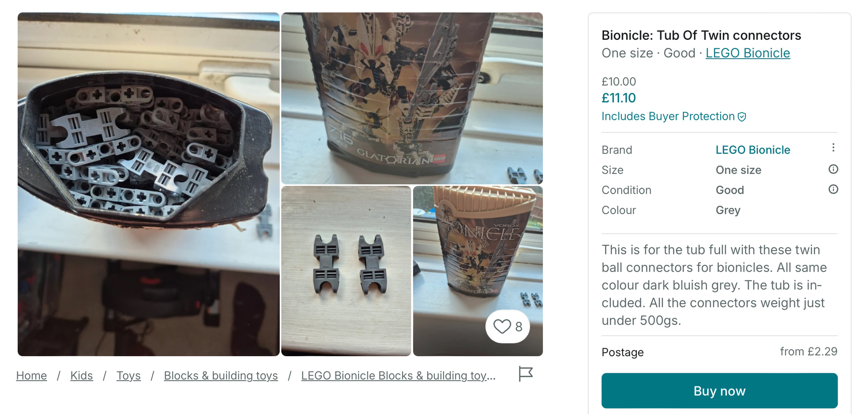The width and height of the screenshot is (868, 414).
Task: Click the report flag icon
Action: click(x=525, y=374)
